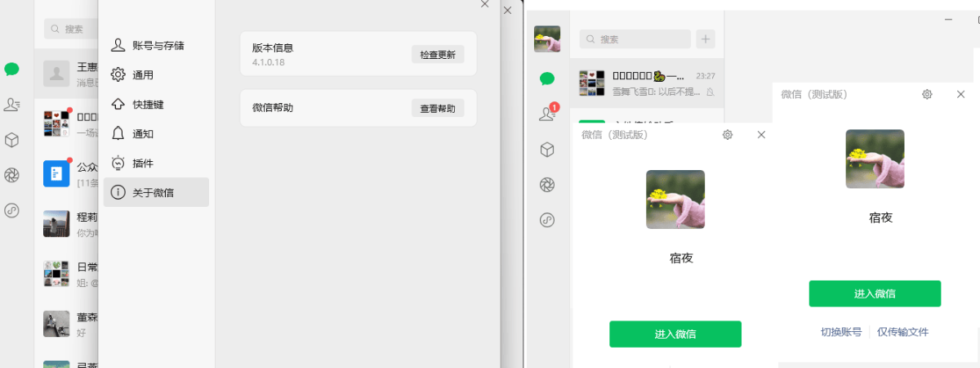Open the chat row timestamped 23:27

click(x=647, y=83)
